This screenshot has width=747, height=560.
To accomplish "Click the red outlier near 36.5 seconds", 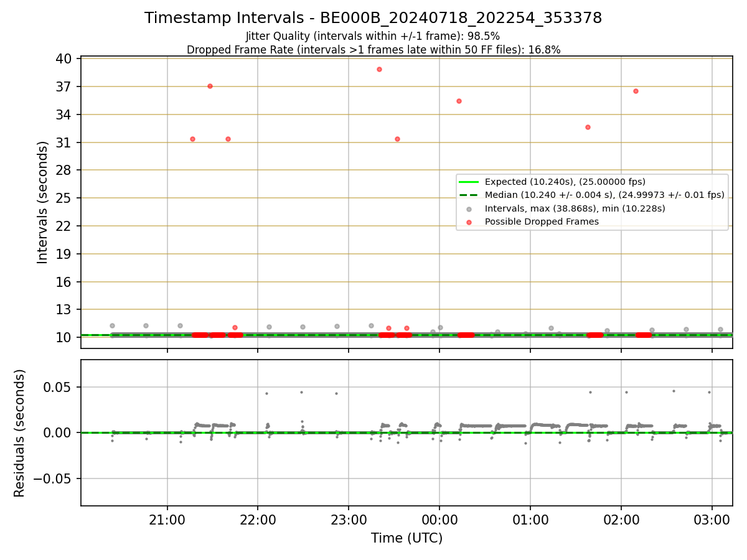I will click(x=636, y=91).
